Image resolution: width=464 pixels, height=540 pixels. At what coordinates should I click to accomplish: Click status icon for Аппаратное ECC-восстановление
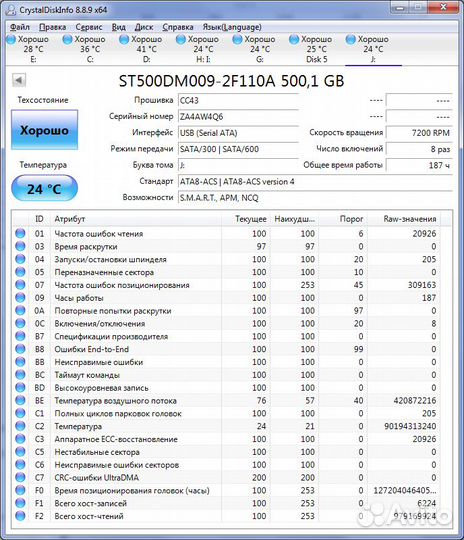point(21,439)
